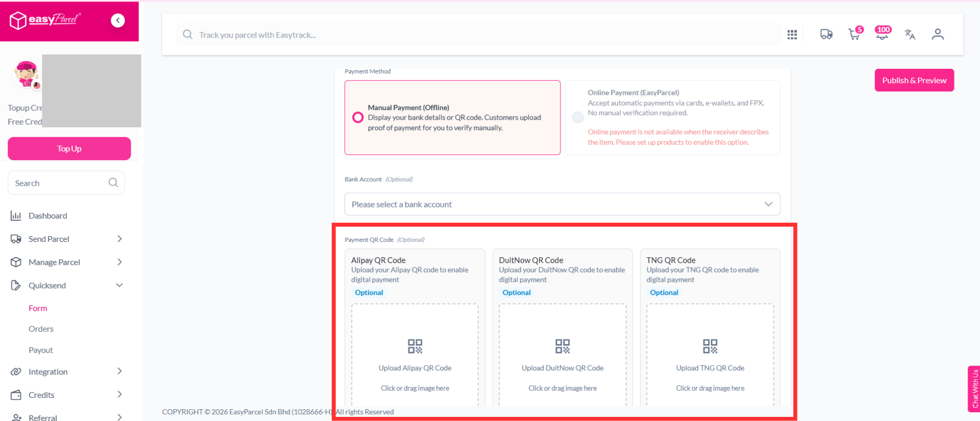Collapse the sidebar with the arrow button
The width and height of the screenshot is (980, 421).
118,21
